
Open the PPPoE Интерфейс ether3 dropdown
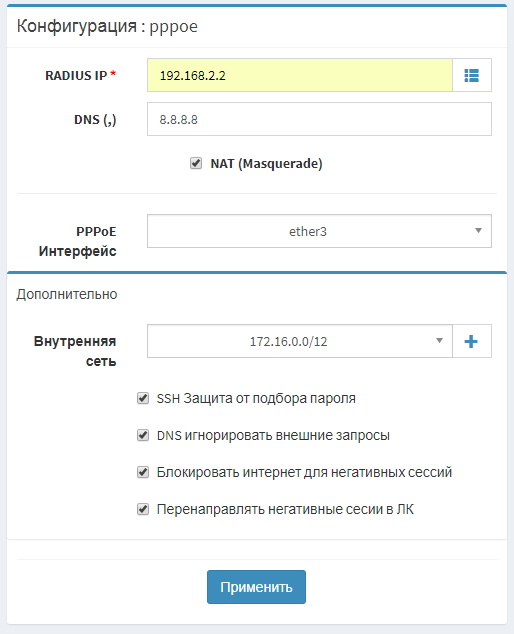tap(319, 231)
